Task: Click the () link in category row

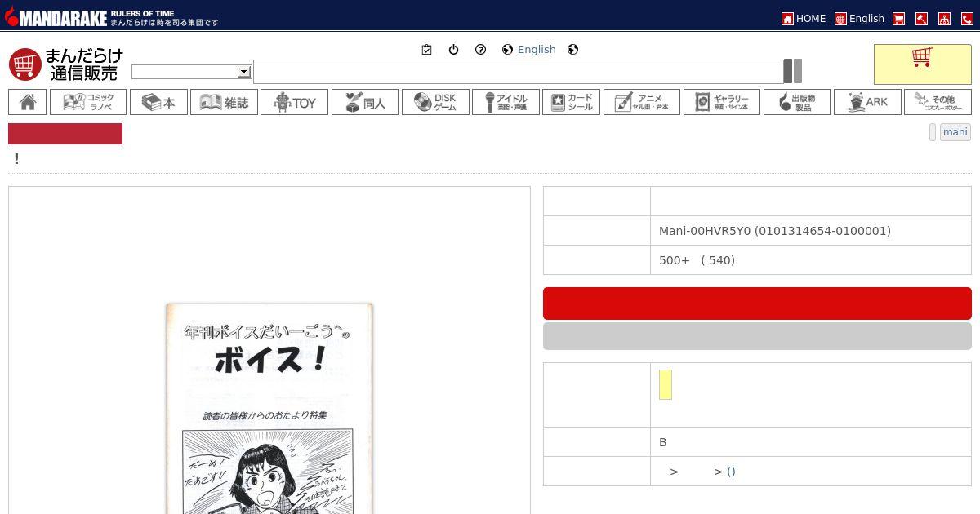Action: 731,472
